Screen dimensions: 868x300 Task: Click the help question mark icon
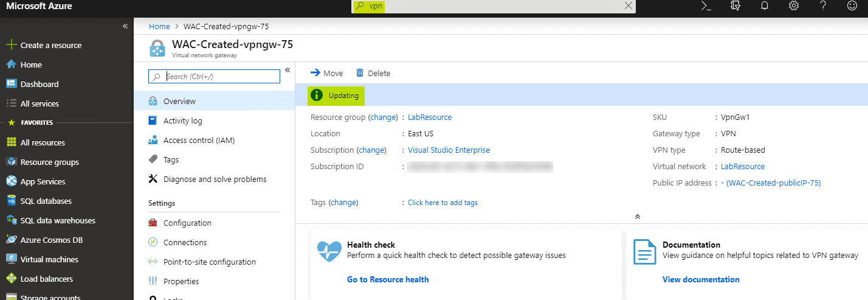(x=822, y=6)
